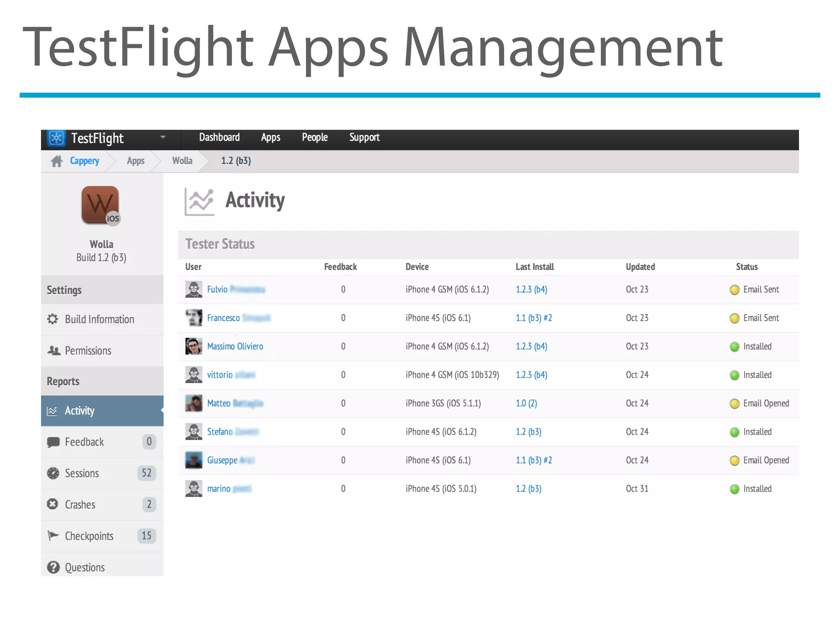The image size is (840, 630).
Task: Click green Installed dot for Massimo Oliviero
Action: (x=735, y=347)
